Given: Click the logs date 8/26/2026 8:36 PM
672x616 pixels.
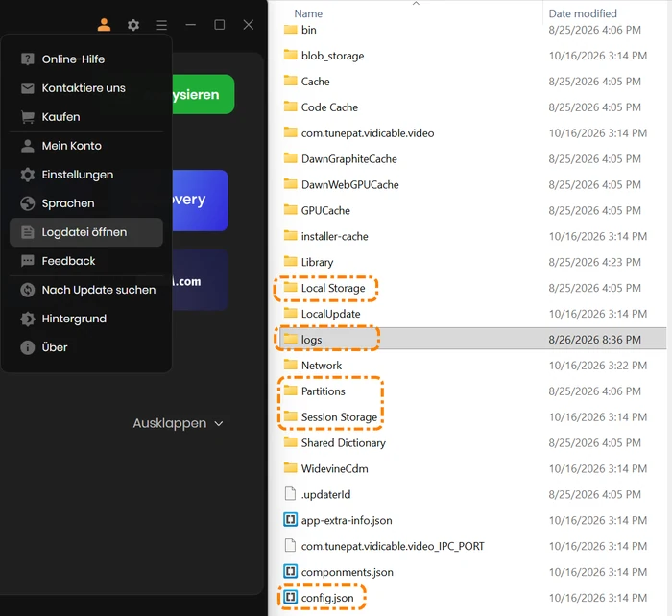Looking at the screenshot, I should 594,340.
